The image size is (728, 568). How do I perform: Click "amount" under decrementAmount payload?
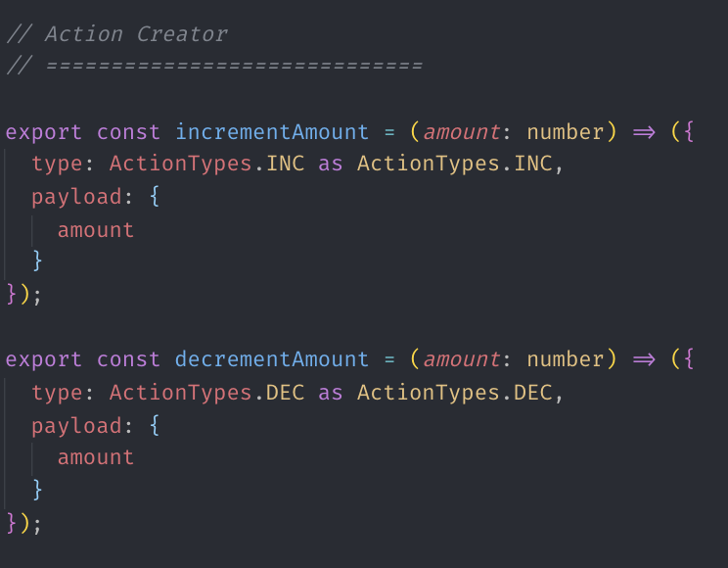point(96,458)
